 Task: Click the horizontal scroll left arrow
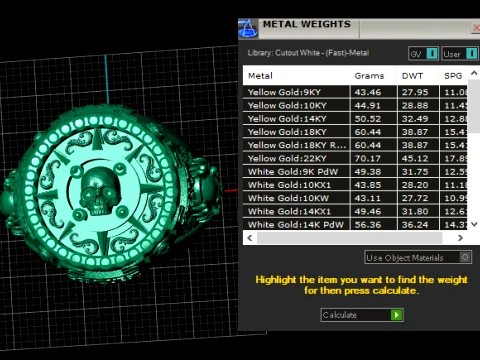(x=250, y=238)
